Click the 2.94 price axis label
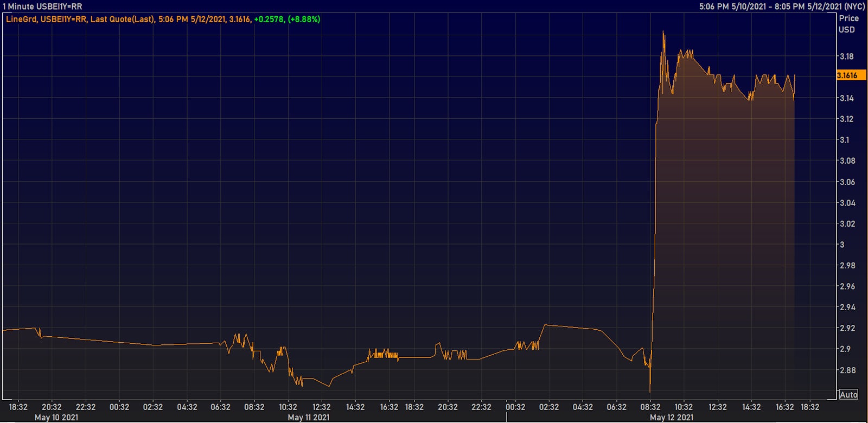 click(x=847, y=307)
